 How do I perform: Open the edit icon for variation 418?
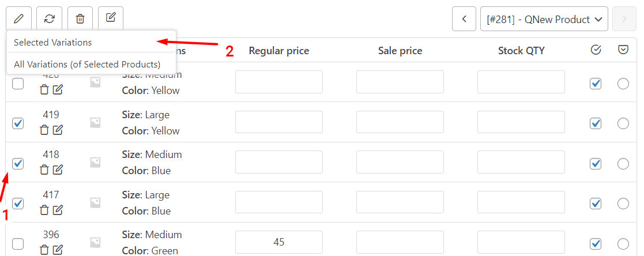[x=58, y=170]
